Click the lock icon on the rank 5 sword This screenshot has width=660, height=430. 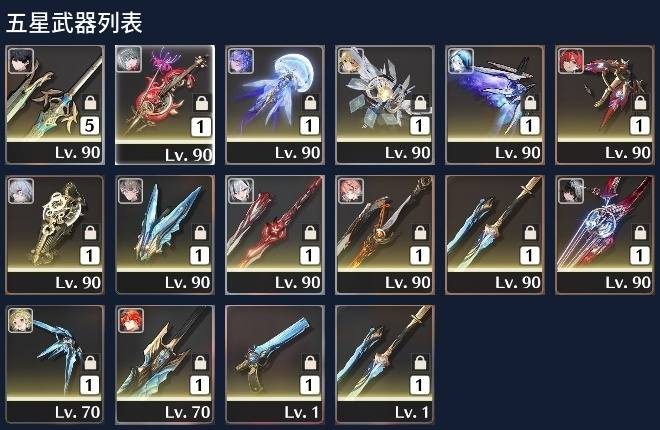[90, 102]
